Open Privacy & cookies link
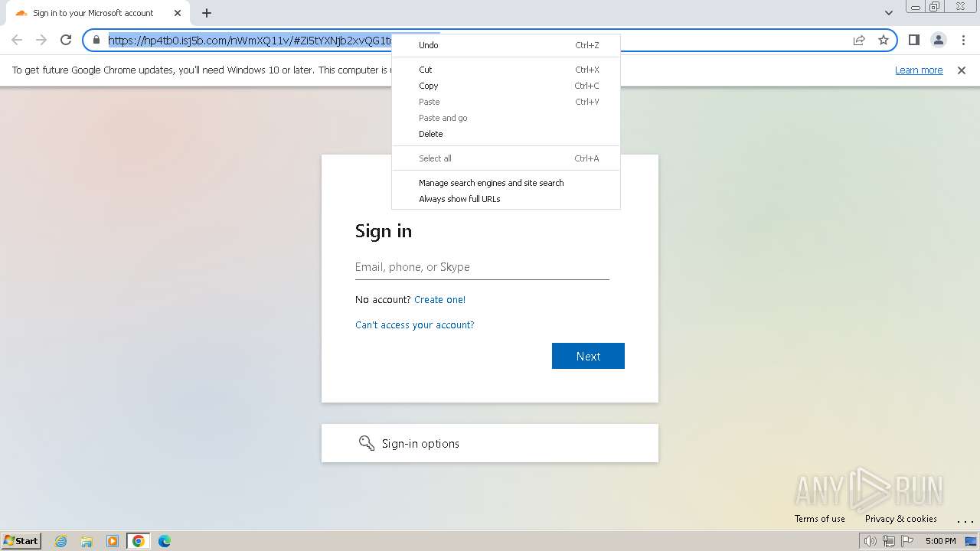Image resolution: width=980 pixels, height=551 pixels. 901,519
